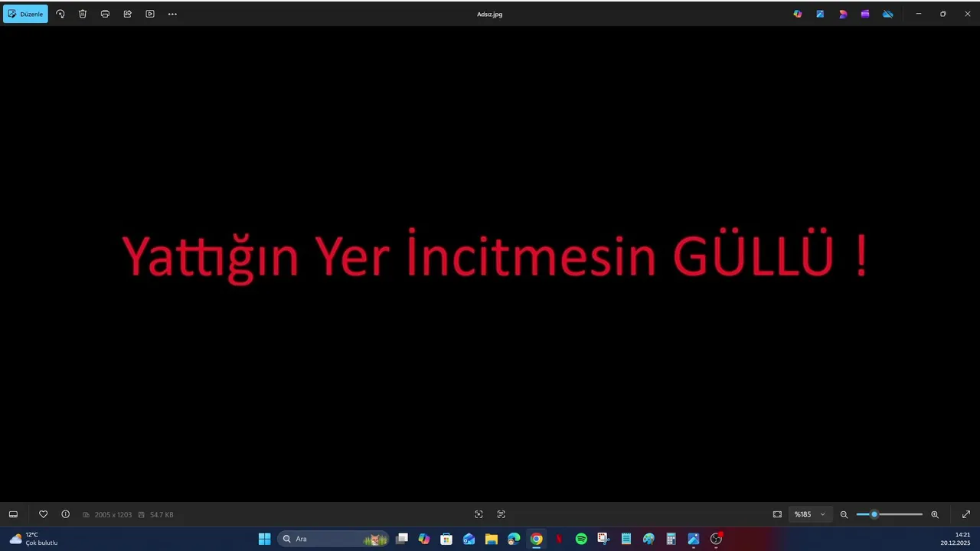Switch to Google Chrome on the taskbar
Viewport: 980px width, 551px height.
pyautogui.click(x=537, y=539)
